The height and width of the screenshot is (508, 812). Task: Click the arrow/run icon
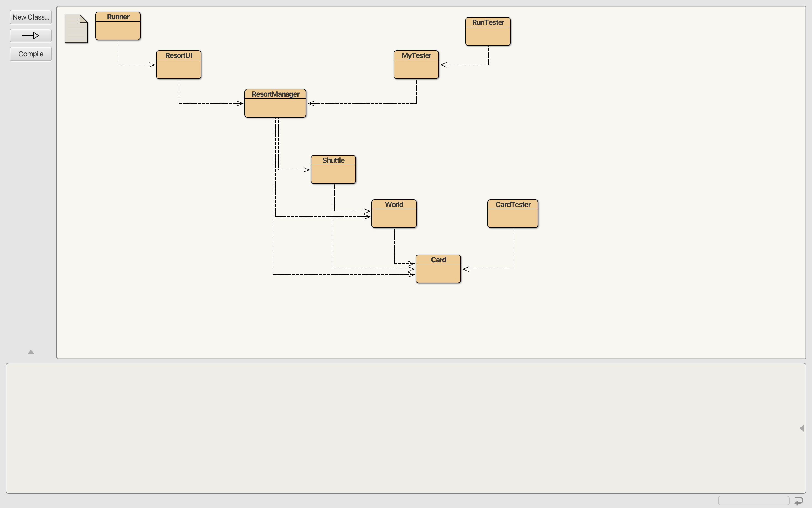click(x=30, y=35)
